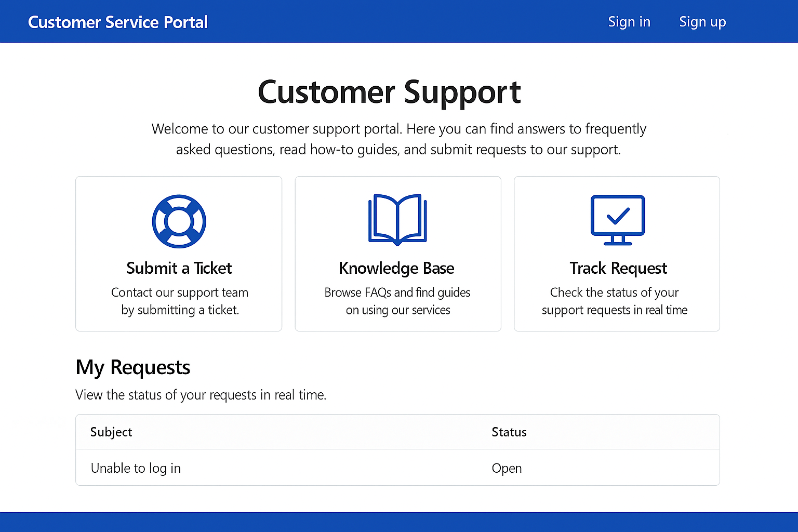The width and height of the screenshot is (798, 532).
Task: Click the monitor checkmark Track Request icon
Action: pos(617,219)
